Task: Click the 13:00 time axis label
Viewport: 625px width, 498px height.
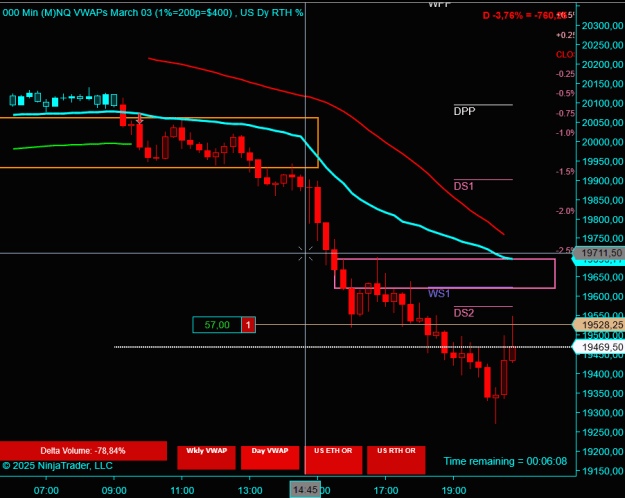Action: [x=250, y=490]
